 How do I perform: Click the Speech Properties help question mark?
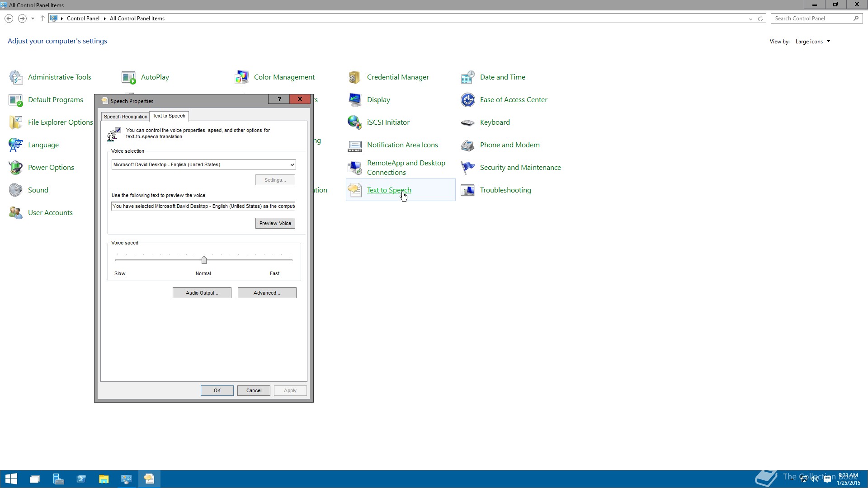pyautogui.click(x=279, y=99)
